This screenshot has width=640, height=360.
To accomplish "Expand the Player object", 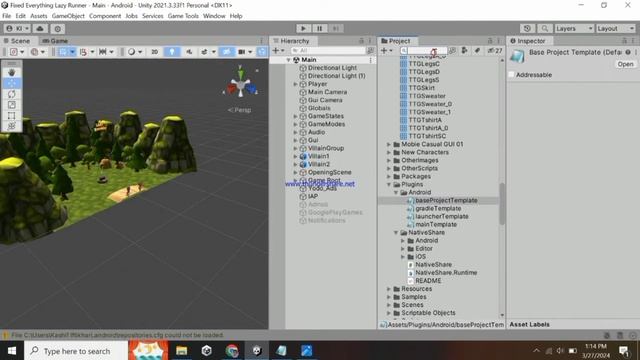I will [x=296, y=84].
